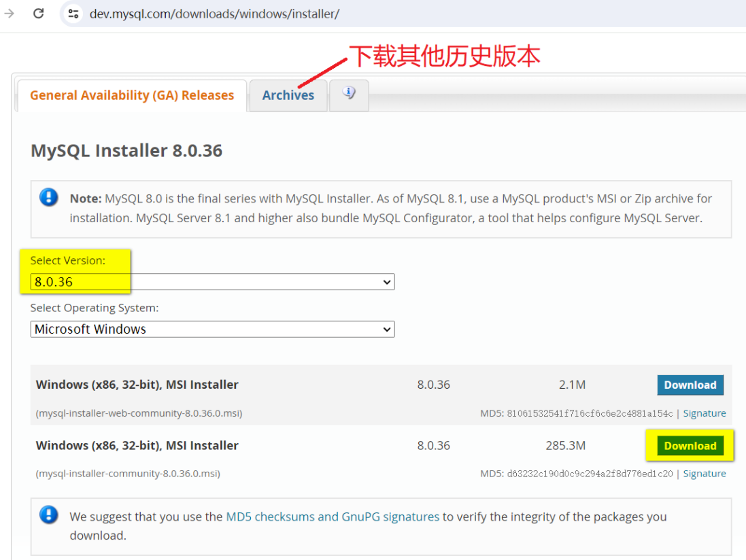Click the blue exclamation icon beside Note
This screenshot has width=746, height=560.
coord(48,197)
